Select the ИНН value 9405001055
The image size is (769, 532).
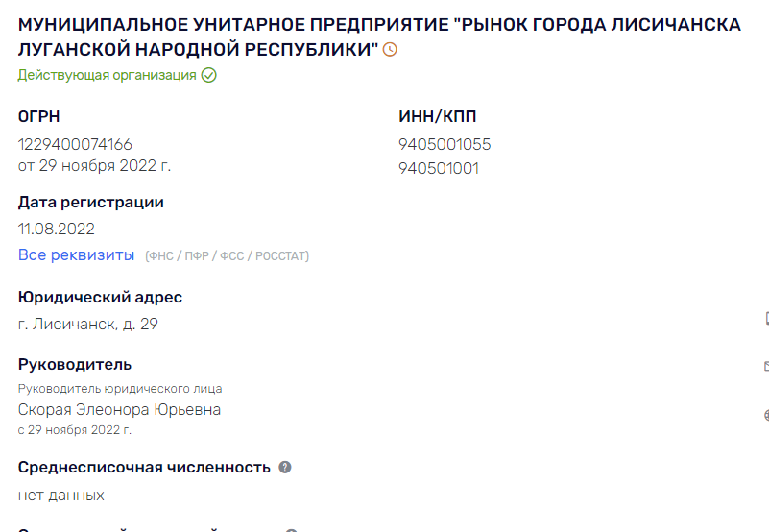click(445, 145)
